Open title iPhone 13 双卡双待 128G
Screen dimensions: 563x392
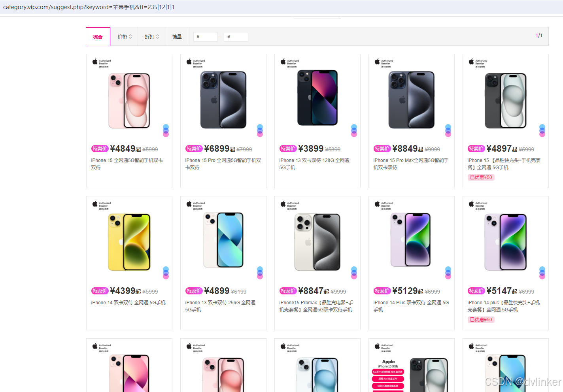click(314, 164)
